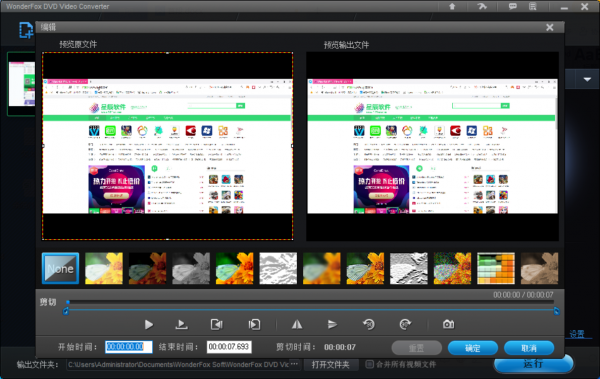
Task: Minimize the WonderFox main window
Action: 564,8
